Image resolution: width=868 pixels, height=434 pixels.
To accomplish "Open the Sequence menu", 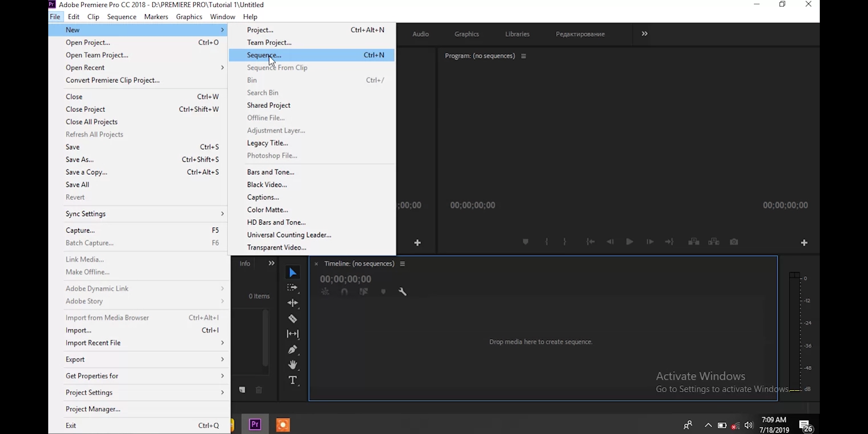I will [x=122, y=17].
